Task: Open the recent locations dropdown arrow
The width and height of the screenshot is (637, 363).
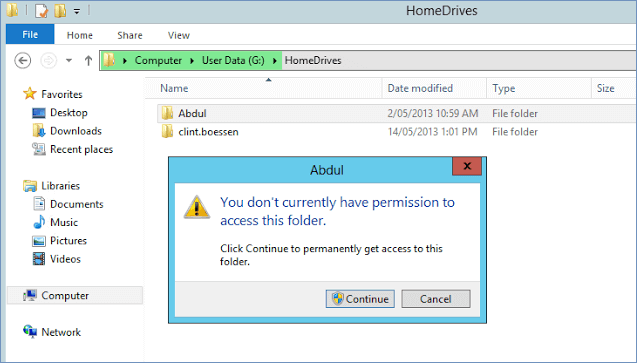Action: pyautogui.click(x=69, y=60)
